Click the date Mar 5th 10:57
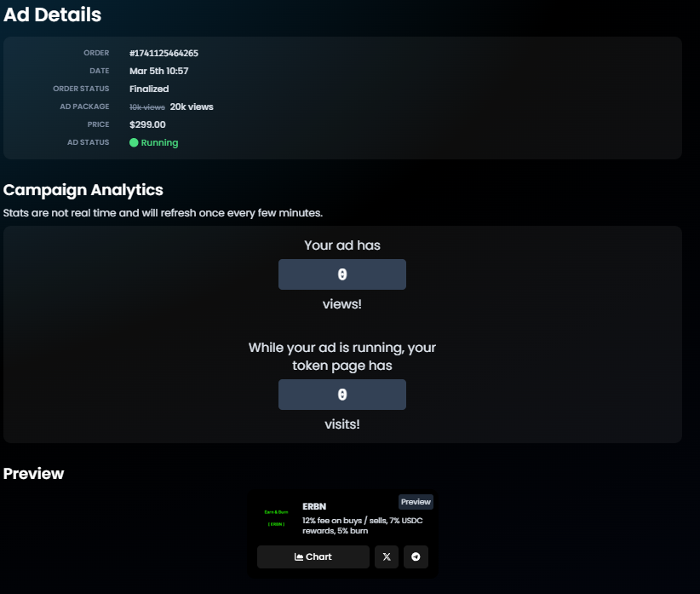 [x=159, y=71]
